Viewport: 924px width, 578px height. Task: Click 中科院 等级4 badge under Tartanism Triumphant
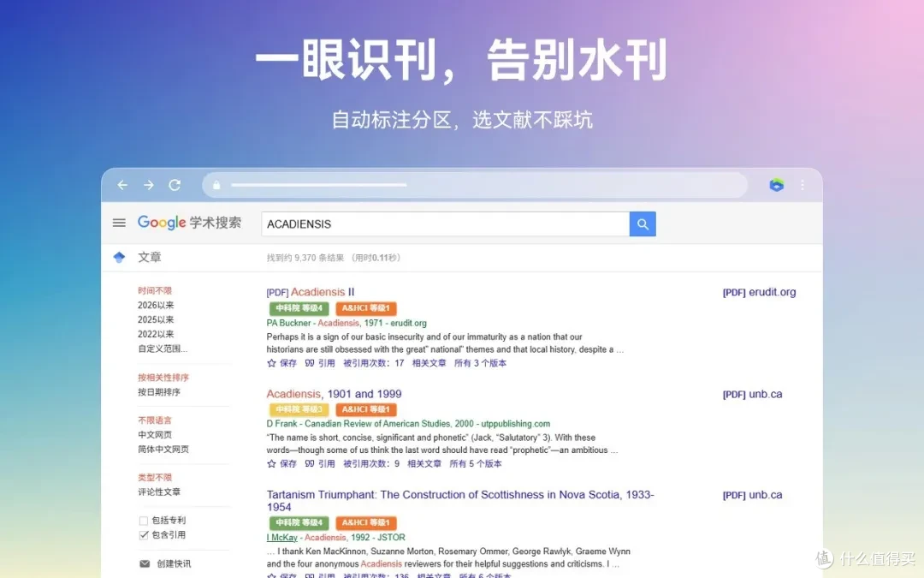click(x=299, y=522)
